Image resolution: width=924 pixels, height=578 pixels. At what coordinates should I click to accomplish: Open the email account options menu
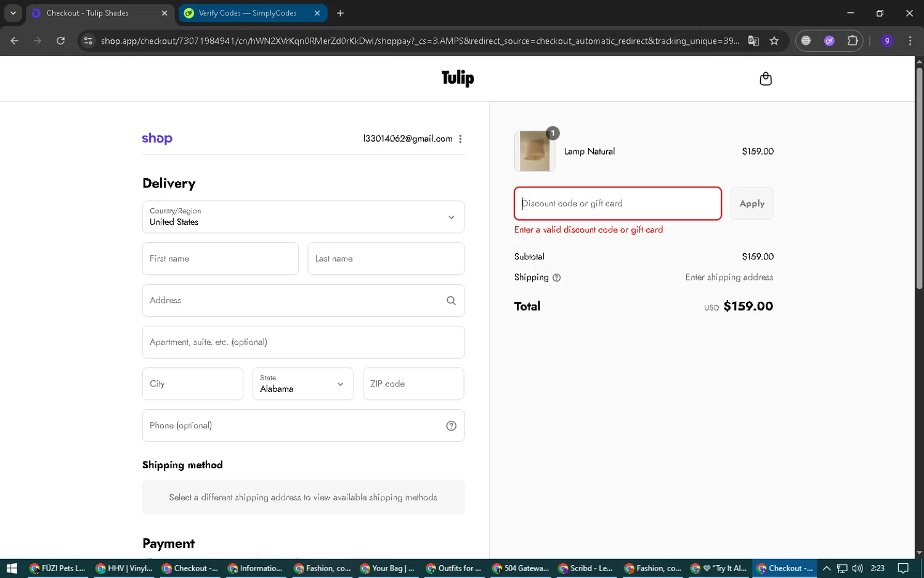460,139
